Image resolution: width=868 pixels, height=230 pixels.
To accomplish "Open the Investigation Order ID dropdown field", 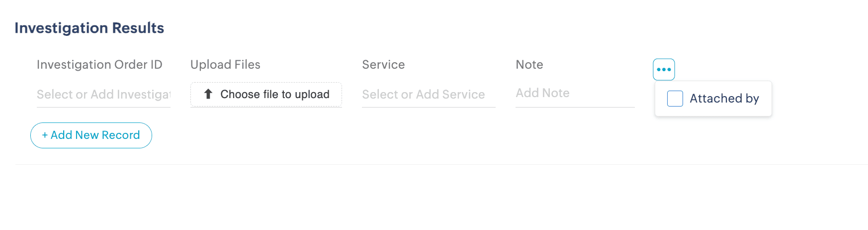I will tap(103, 95).
